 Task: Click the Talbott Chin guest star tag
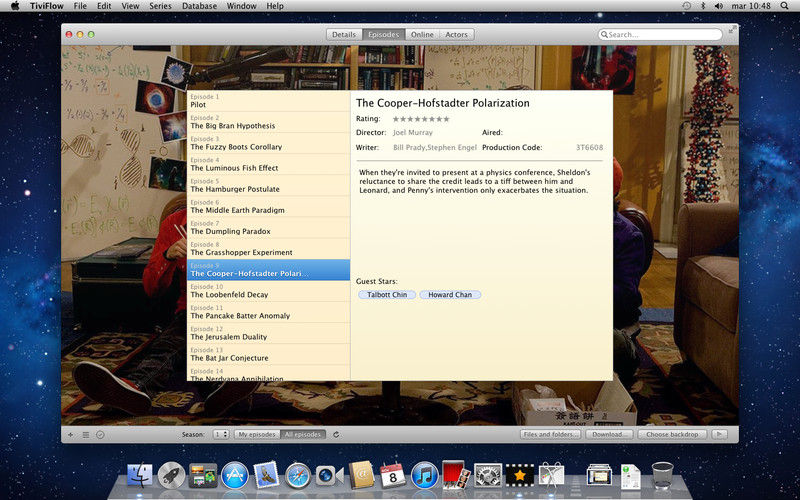387,294
